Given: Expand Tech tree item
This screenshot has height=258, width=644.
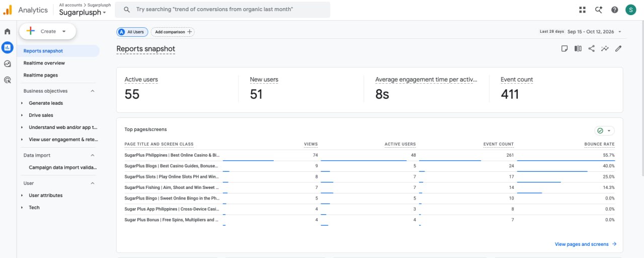Looking at the screenshot, I should click(x=22, y=208).
